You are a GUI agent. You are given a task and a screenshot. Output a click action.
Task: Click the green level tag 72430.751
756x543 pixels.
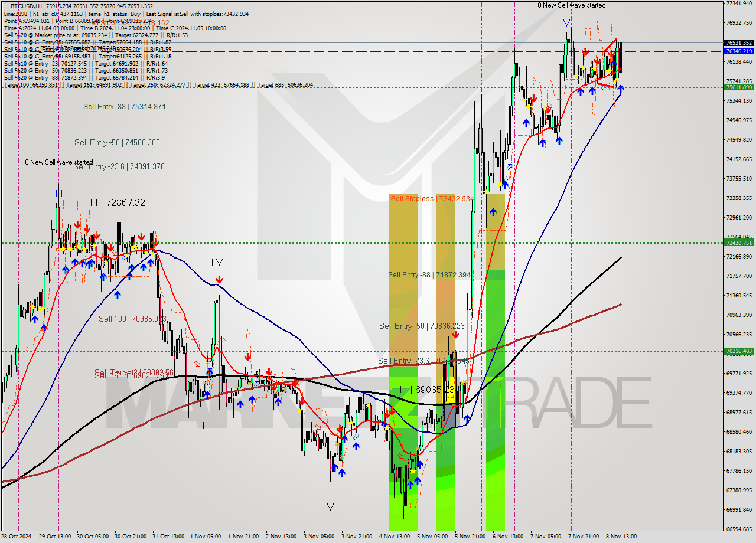point(739,243)
